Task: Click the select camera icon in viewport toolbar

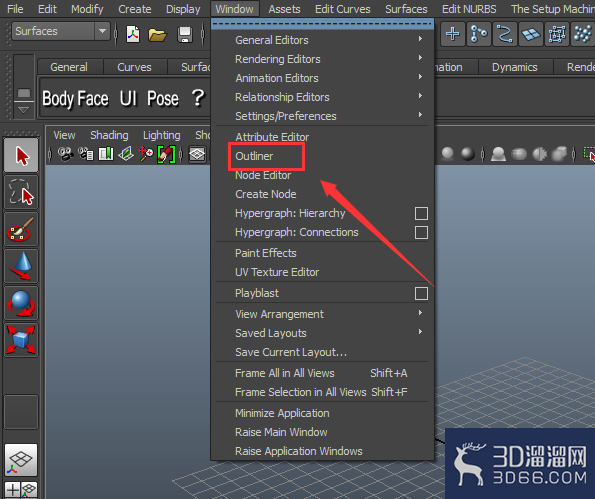Action: [x=65, y=154]
